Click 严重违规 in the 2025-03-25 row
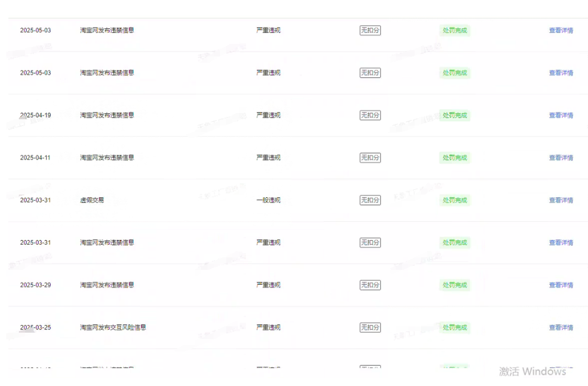 268,327
